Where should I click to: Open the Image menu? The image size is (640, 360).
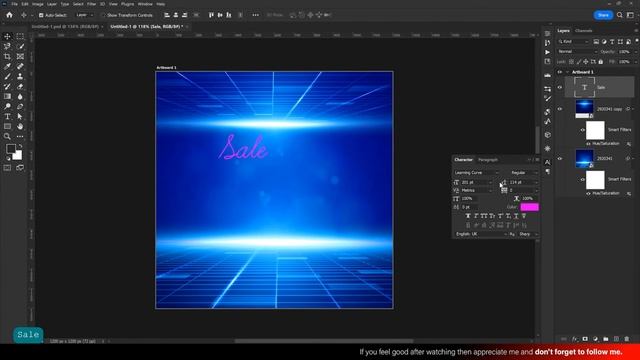click(38, 4)
